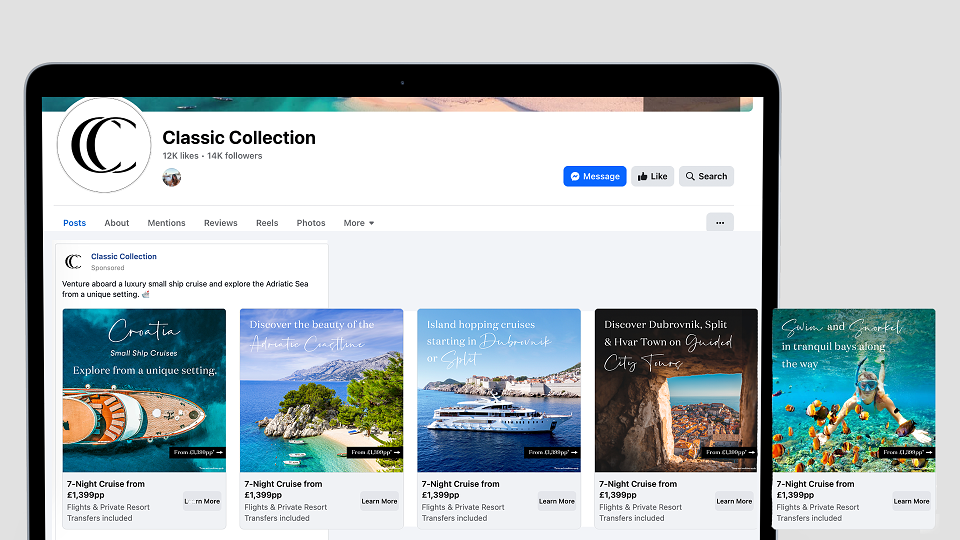The height and width of the screenshot is (540, 960).
Task: Click the price arrow tag on Snorkel image
Action: (x=907, y=452)
